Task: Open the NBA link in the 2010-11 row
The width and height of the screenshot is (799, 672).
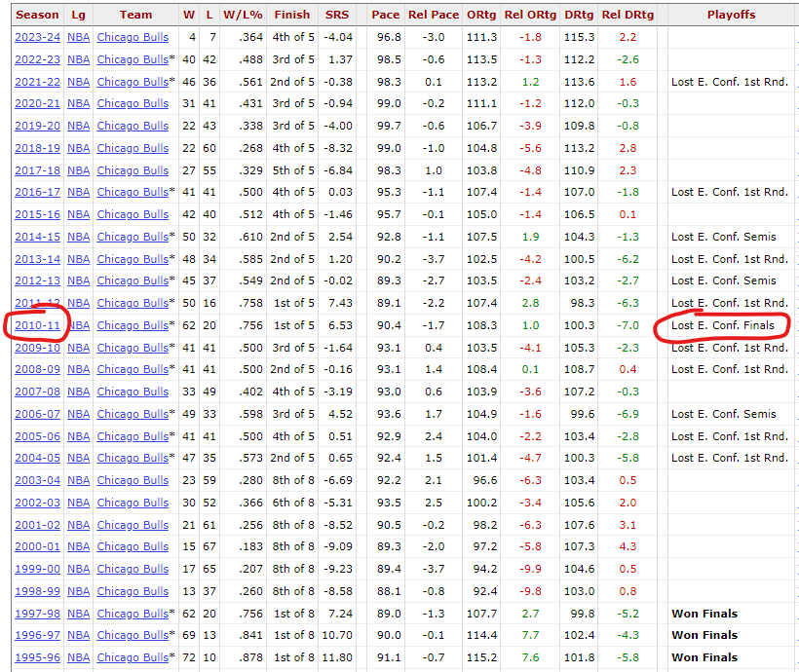Action: pos(79,325)
